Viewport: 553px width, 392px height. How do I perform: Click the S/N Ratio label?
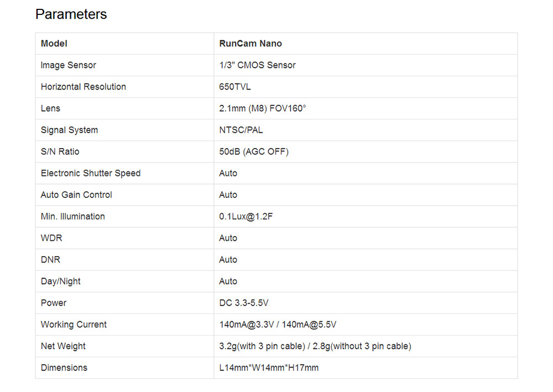(60, 151)
